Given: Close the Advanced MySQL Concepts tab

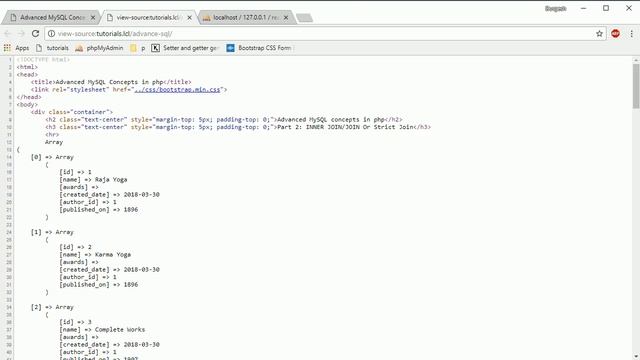Looking at the screenshot, I should point(93,18).
